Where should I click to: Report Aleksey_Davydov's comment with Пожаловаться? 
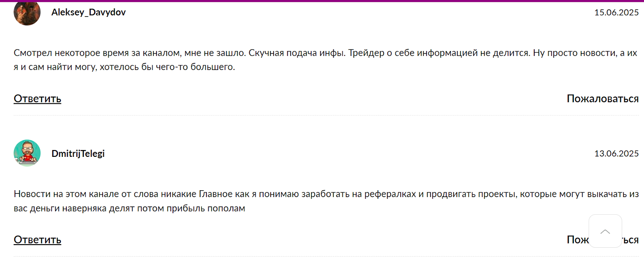pos(602,98)
